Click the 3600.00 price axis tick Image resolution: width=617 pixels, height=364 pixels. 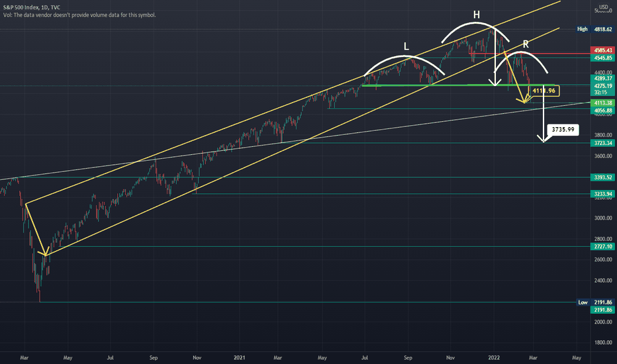click(603, 156)
